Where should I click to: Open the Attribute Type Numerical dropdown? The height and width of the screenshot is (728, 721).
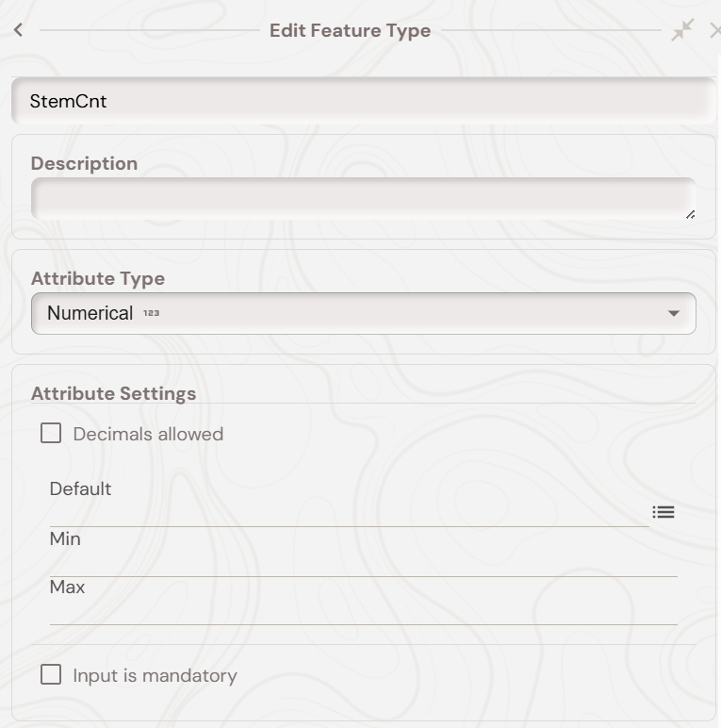(363, 313)
